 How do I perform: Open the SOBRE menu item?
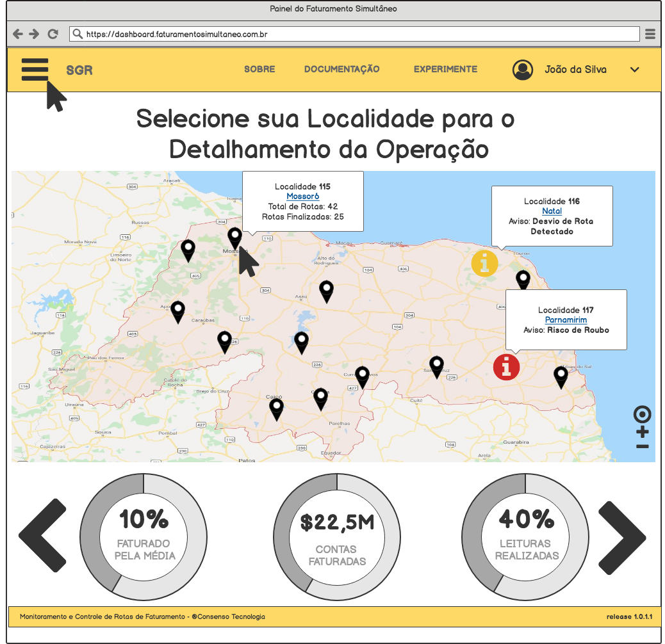pos(259,69)
